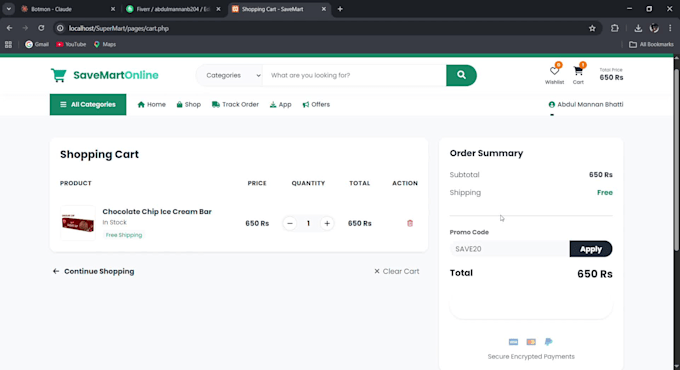This screenshot has height=370, width=680.
Task: Focus the 'What are you looking for?' search box
Action: [354, 75]
